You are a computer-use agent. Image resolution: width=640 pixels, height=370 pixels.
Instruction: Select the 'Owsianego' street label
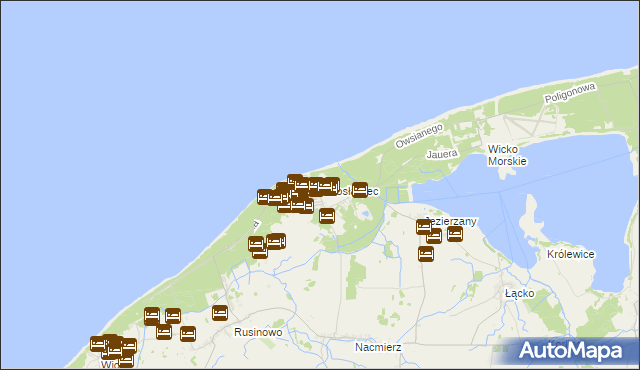pyautogui.click(x=419, y=136)
